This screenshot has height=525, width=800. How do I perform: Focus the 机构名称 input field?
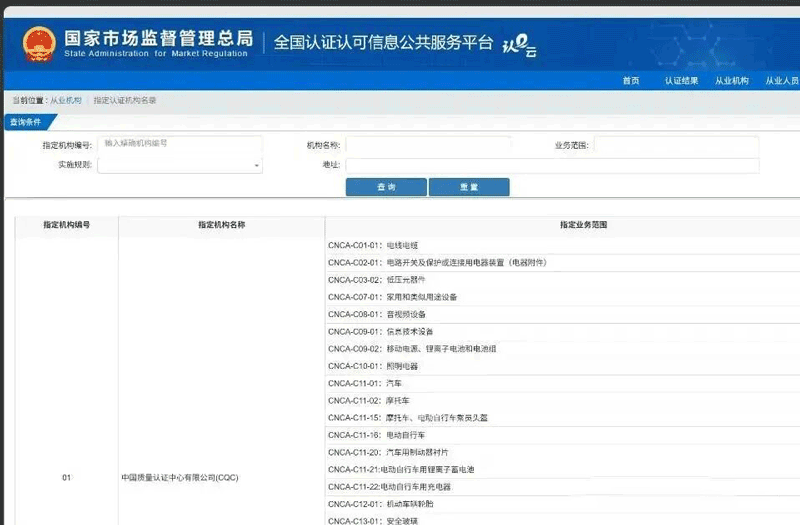[x=429, y=145]
